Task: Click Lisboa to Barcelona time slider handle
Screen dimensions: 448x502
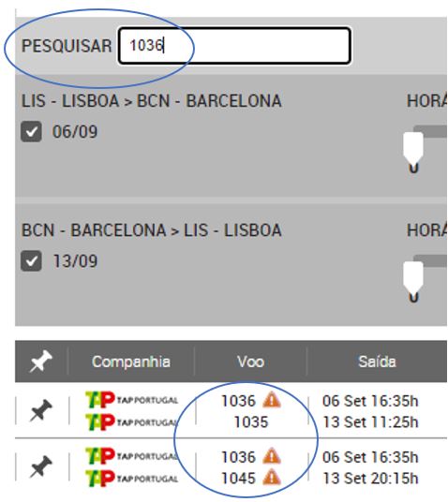Action: [x=413, y=148]
